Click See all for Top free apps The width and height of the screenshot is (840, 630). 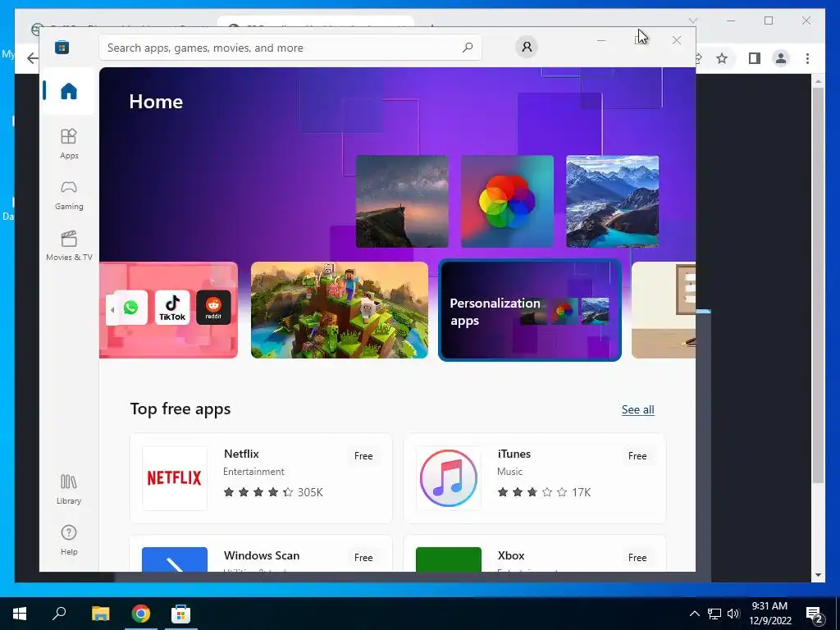[x=637, y=410]
